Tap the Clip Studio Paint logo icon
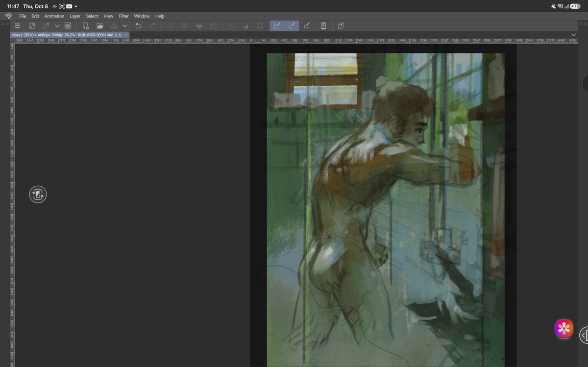Screen dimensions: 588x367 (8, 16)
